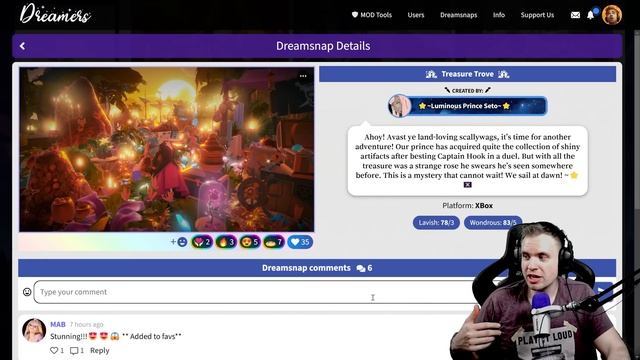Open MOD Tools menu
640x360 pixels.
click(372, 15)
